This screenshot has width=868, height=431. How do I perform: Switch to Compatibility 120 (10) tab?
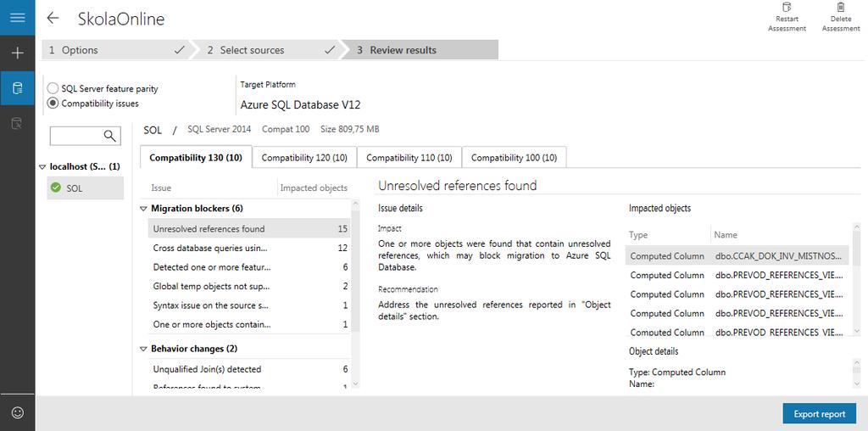pyautogui.click(x=304, y=157)
